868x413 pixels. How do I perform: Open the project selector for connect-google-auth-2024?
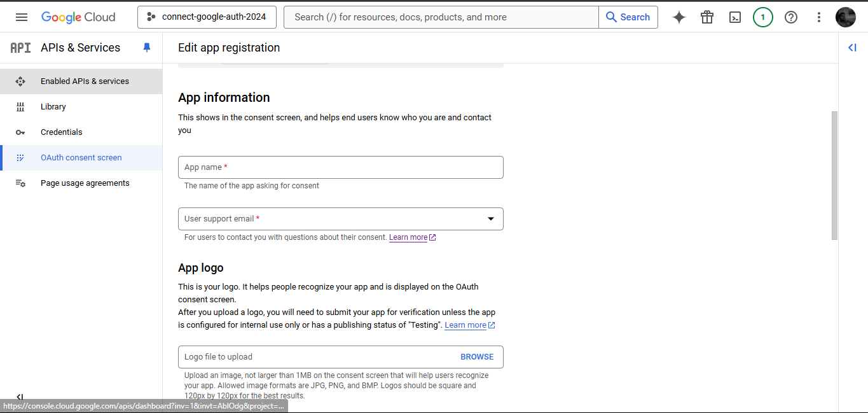(207, 17)
